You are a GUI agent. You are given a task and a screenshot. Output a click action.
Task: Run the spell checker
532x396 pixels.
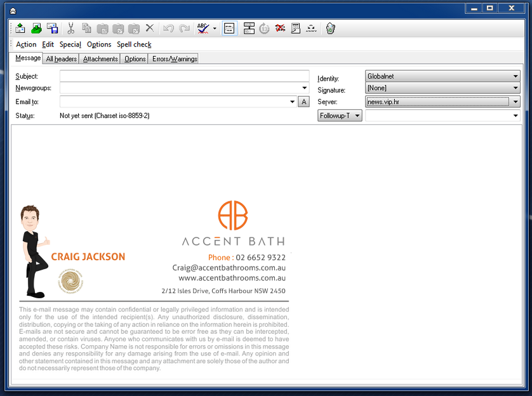point(202,28)
